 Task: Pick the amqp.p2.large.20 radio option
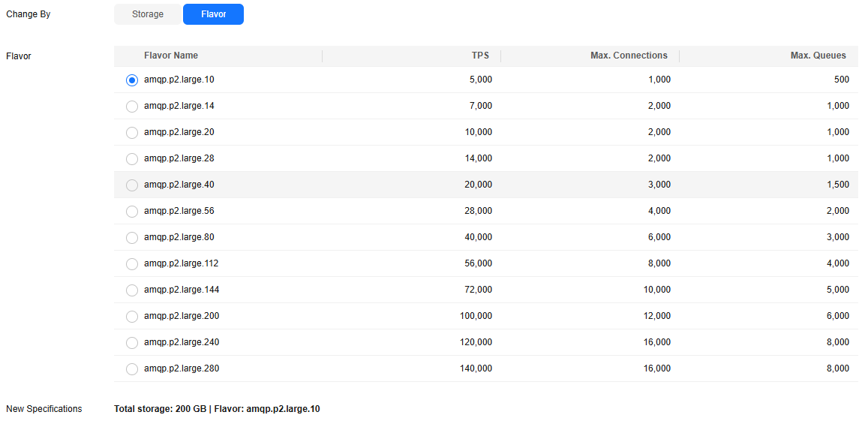coord(132,133)
